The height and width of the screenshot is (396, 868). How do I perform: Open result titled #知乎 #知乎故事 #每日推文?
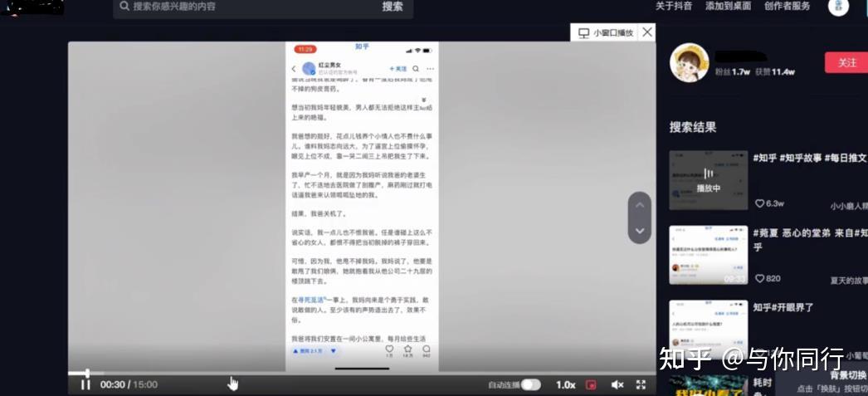pyautogui.click(x=809, y=158)
